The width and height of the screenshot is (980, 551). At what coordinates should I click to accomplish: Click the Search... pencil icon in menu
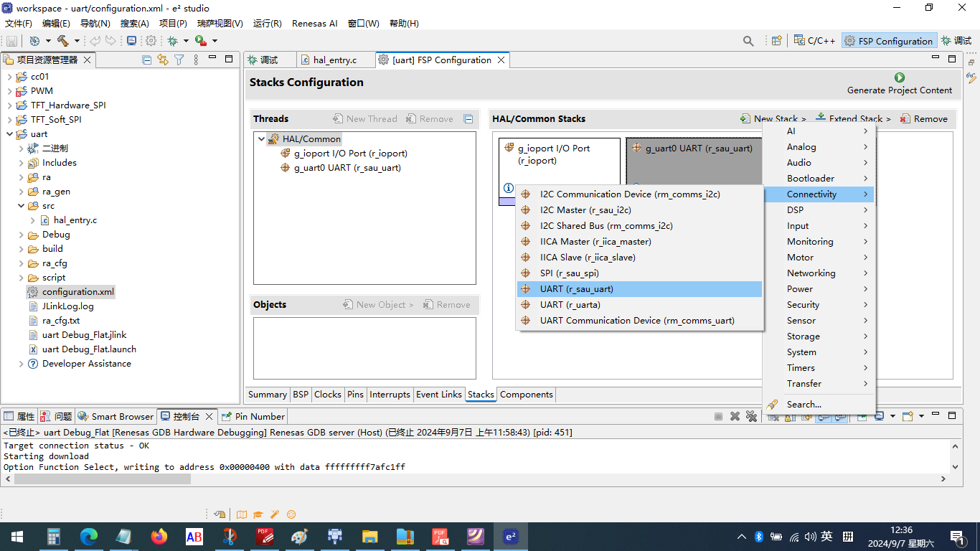[x=772, y=405]
